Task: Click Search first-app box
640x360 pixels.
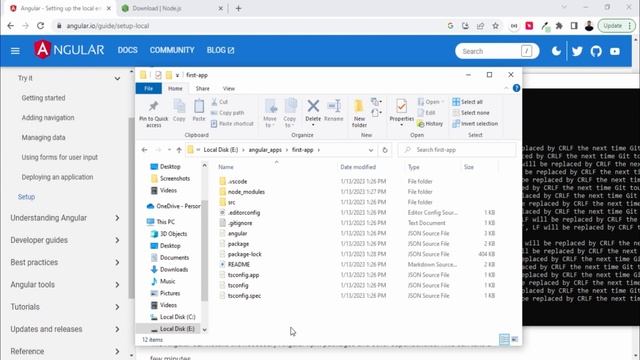Action: tap(457, 150)
